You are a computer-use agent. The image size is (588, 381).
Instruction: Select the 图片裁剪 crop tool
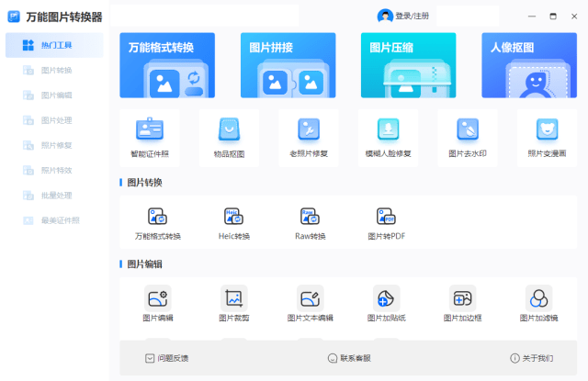coord(233,297)
